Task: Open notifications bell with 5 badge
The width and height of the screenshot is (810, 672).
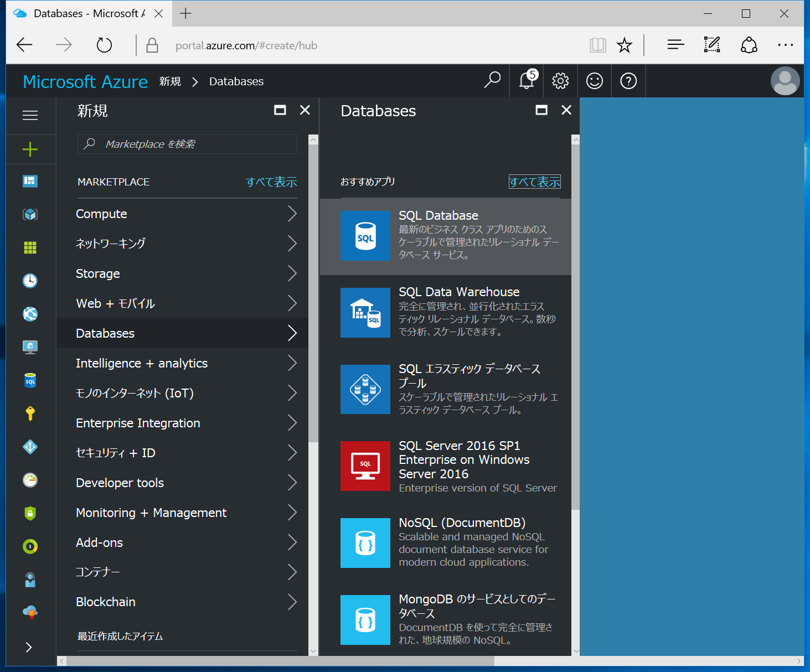Action: click(528, 80)
